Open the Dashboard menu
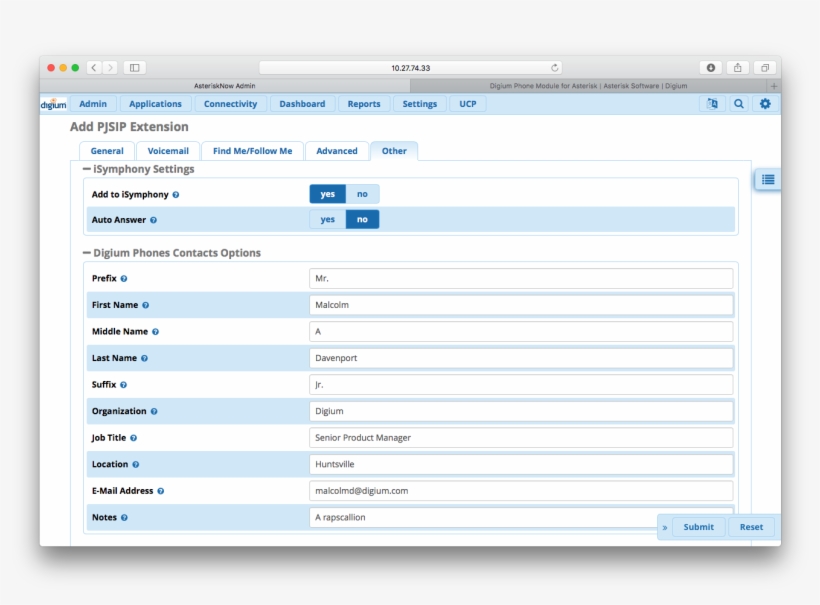This screenshot has width=820, height=605. 302,104
